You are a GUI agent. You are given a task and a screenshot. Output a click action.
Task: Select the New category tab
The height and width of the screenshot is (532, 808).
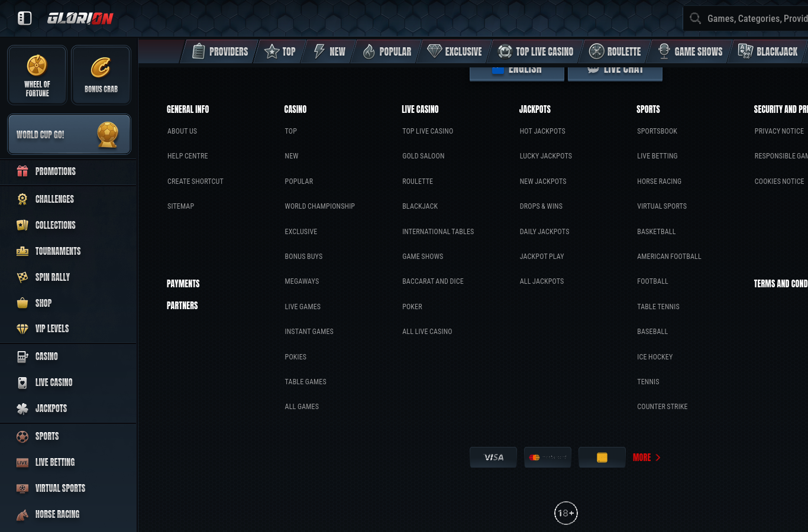click(329, 51)
